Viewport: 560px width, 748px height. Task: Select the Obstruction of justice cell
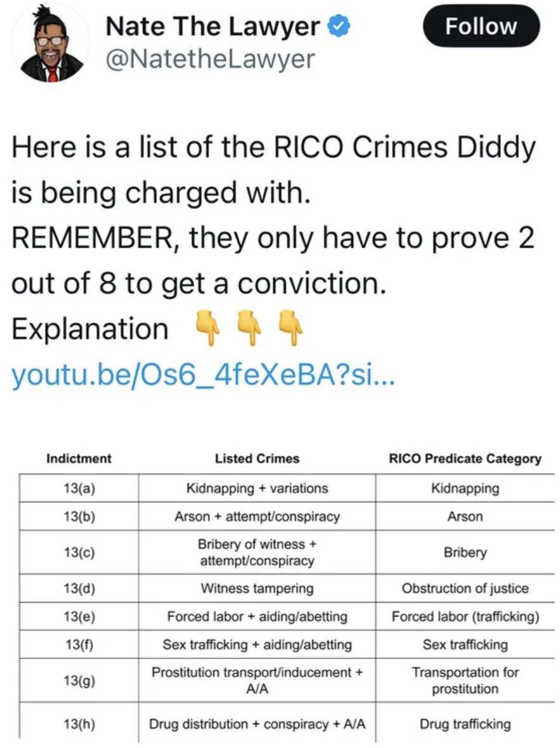pyautogui.click(x=465, y=588)
